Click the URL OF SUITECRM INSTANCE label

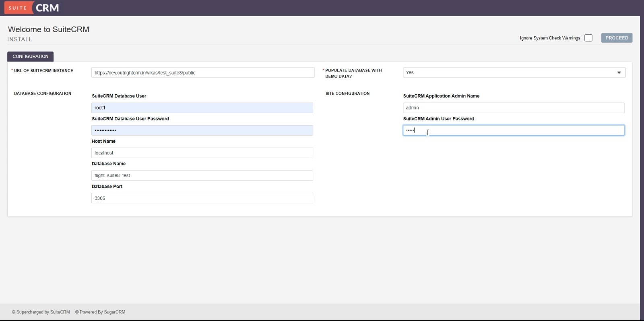coord(43,70)
